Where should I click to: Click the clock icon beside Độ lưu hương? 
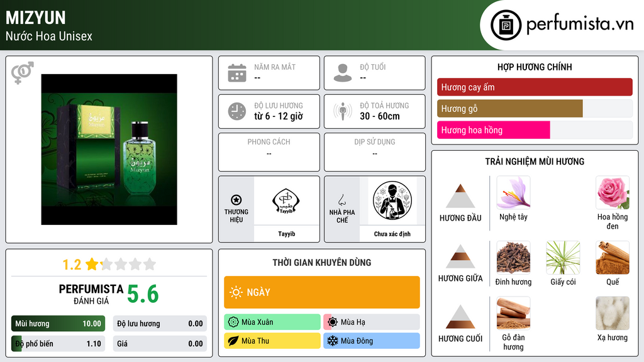237,111
